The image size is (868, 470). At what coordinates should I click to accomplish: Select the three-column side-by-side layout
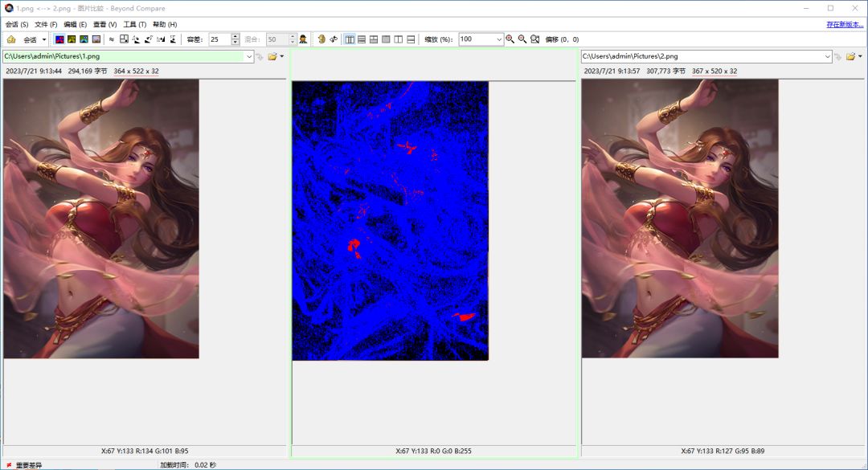click(350, 39)
